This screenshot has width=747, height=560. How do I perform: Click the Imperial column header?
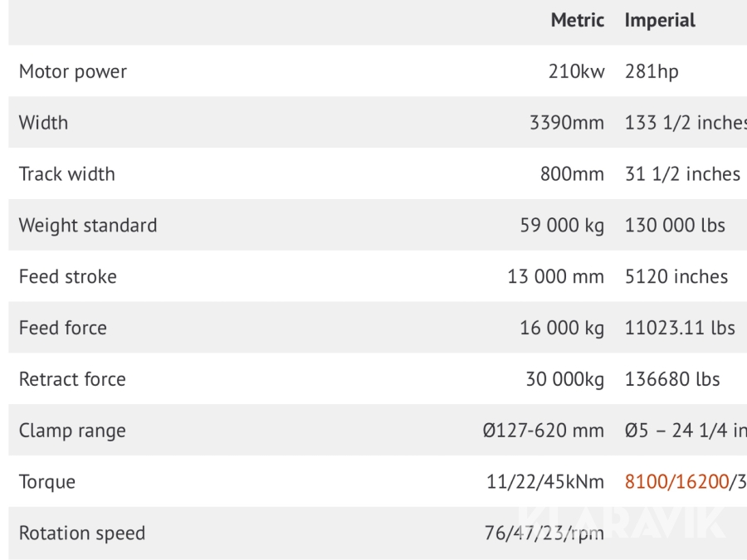(660, 20)
